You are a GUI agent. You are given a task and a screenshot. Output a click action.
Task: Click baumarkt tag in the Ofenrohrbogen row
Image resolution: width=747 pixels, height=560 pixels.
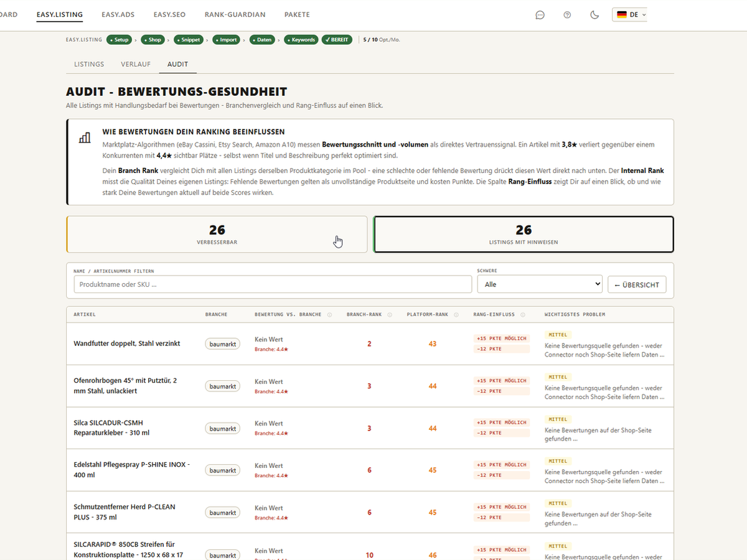[x=223, y=386]
